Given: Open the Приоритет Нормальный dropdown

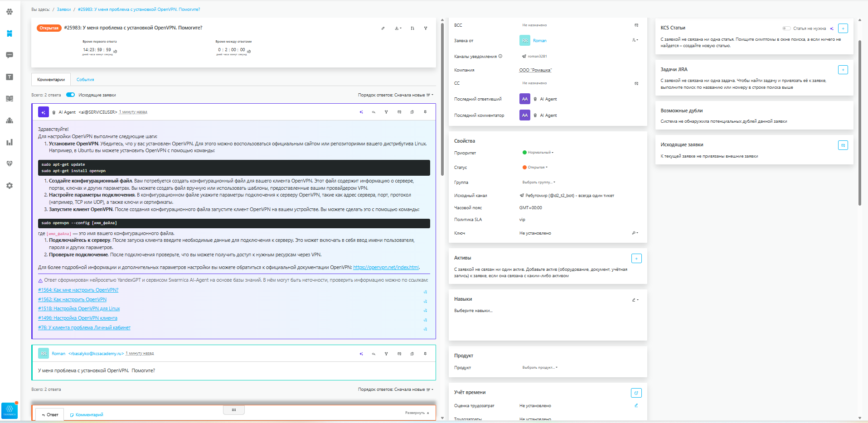Looking at the screenshot, I should click(x=540, y=153).
